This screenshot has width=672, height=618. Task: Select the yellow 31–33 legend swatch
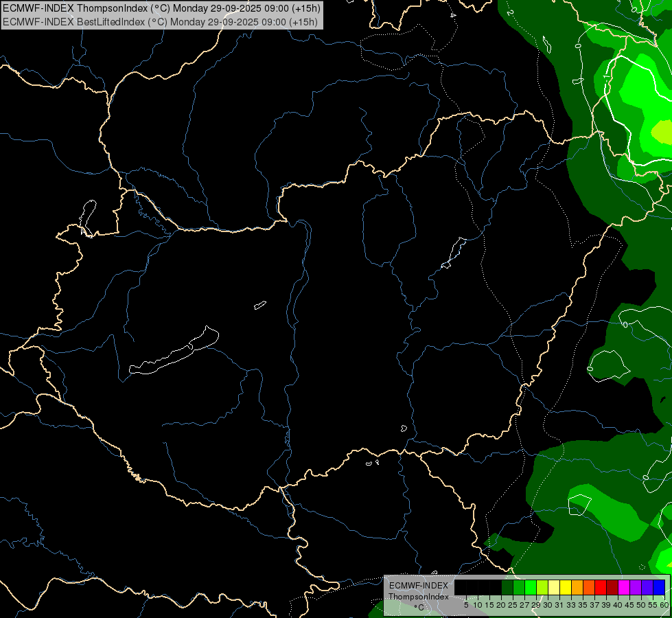click(x=566, y=587)
